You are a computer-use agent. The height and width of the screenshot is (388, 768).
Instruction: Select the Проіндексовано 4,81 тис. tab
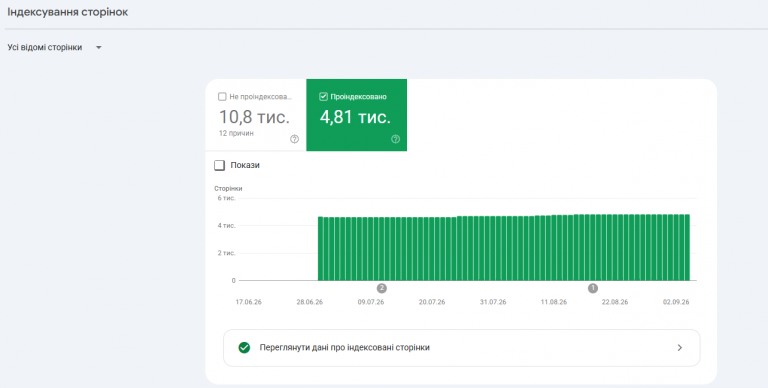click(357, 115)
